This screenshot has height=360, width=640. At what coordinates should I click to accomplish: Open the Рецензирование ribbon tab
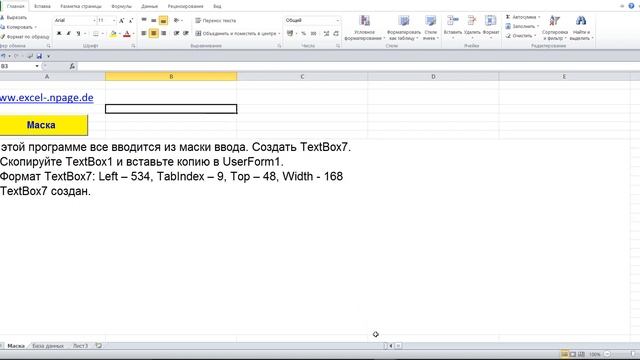185,7
